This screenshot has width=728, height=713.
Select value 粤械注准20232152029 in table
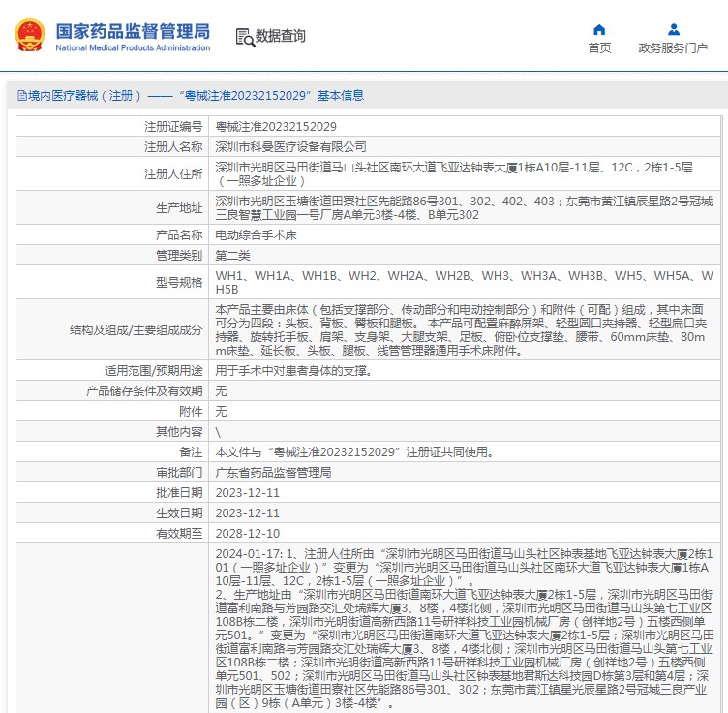(276, 126)
